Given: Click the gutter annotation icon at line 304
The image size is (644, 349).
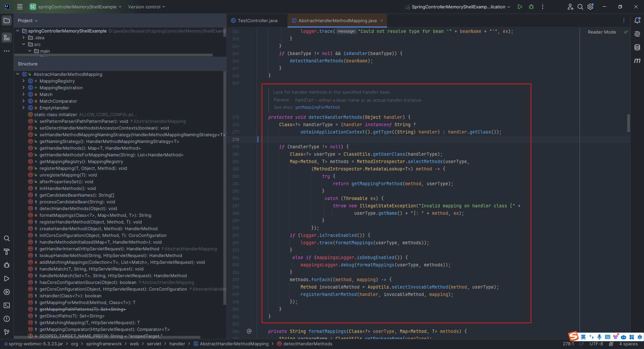Looking at the screenshot, I should pos(249,331).
